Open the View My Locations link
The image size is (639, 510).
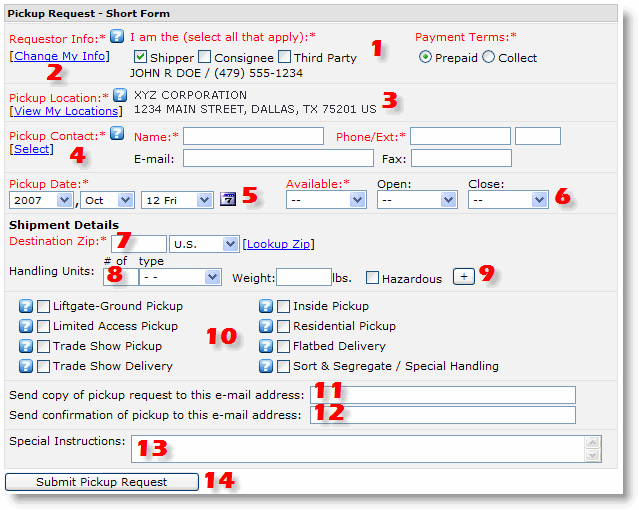tap(66, 111)
